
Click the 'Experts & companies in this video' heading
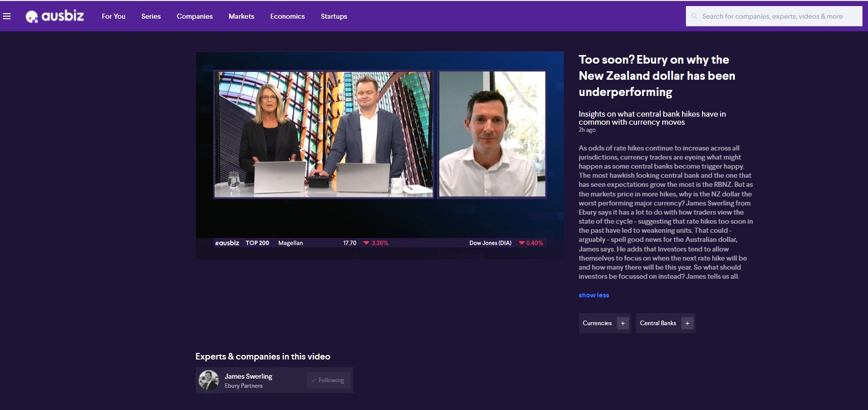pos(263,356)
